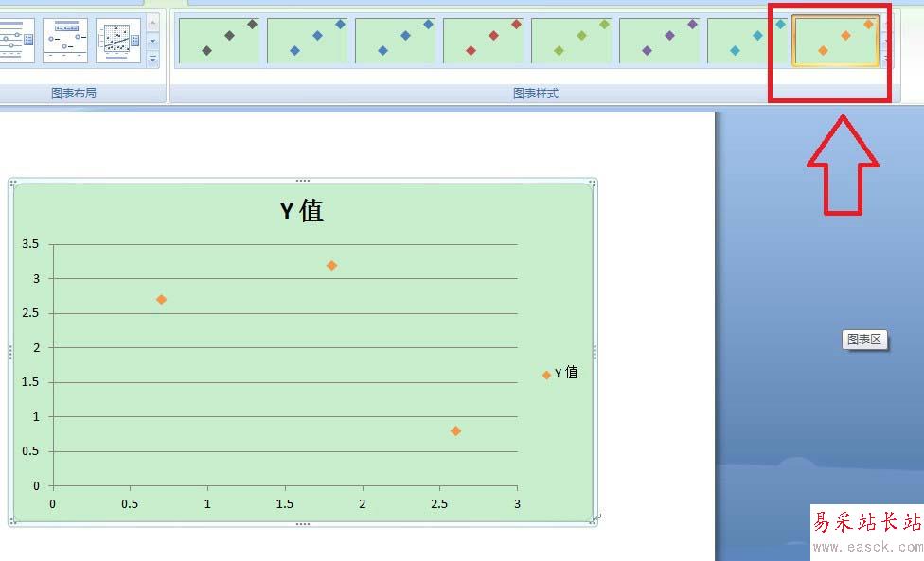Click the vertical axis label 3.5
The image size is (924, 561).
(30, 244)
